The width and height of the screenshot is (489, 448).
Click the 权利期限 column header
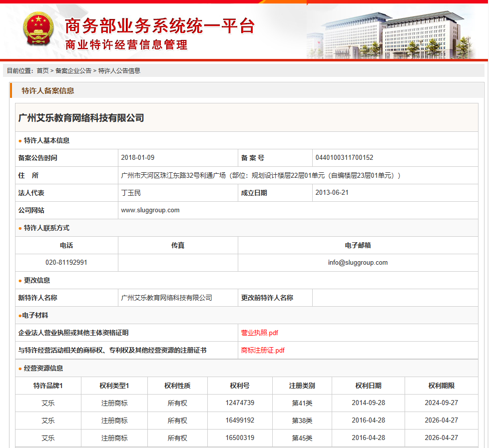click(x=441, y=386)
